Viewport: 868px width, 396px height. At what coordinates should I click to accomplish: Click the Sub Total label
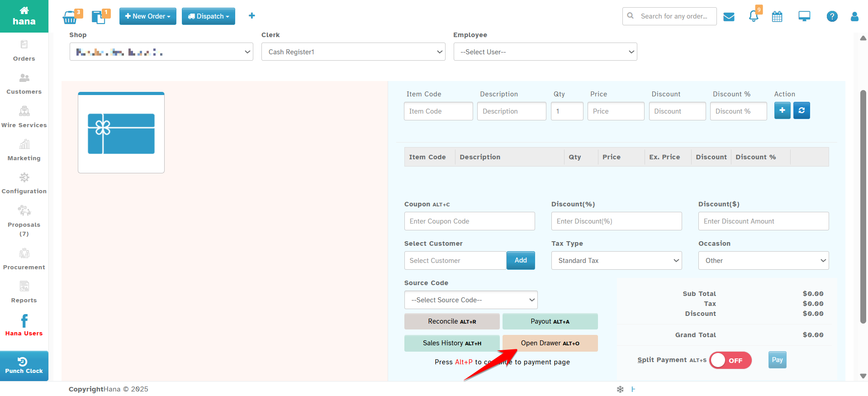pyautogui.click(x=699, y=294)
